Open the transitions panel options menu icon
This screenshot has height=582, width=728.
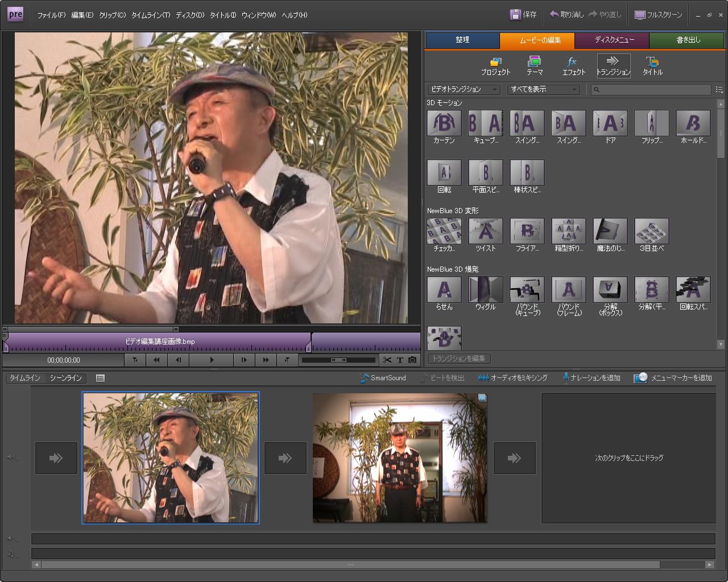(719, 90)
